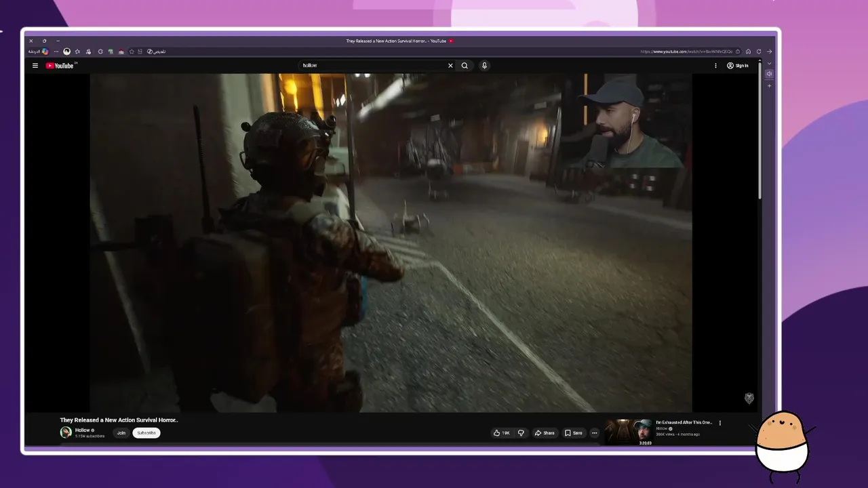This screenshot has height=488, width=868.
Task: Save the video to a playlist
Action: pyautogui.click(x=574, y=433)
